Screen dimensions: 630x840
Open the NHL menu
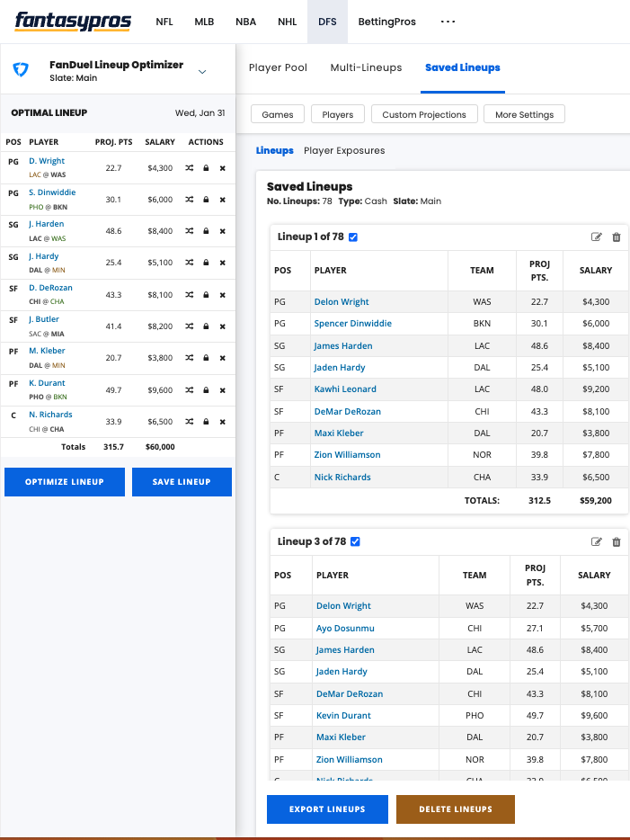point(287,22)
